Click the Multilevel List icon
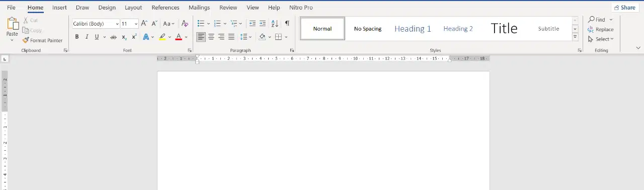This screenshot has height=190, width=644. click(x=234, y=23)
